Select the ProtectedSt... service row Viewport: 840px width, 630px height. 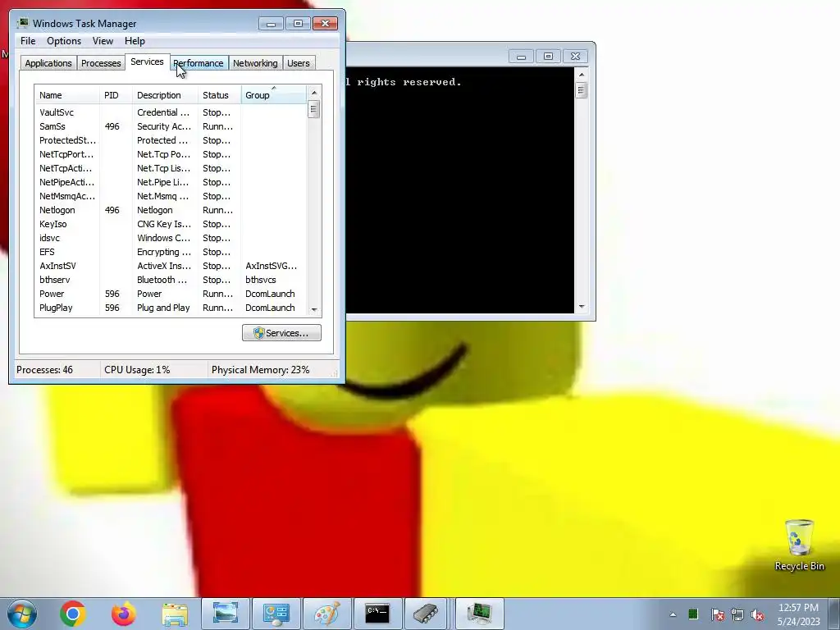coord(171,140)
